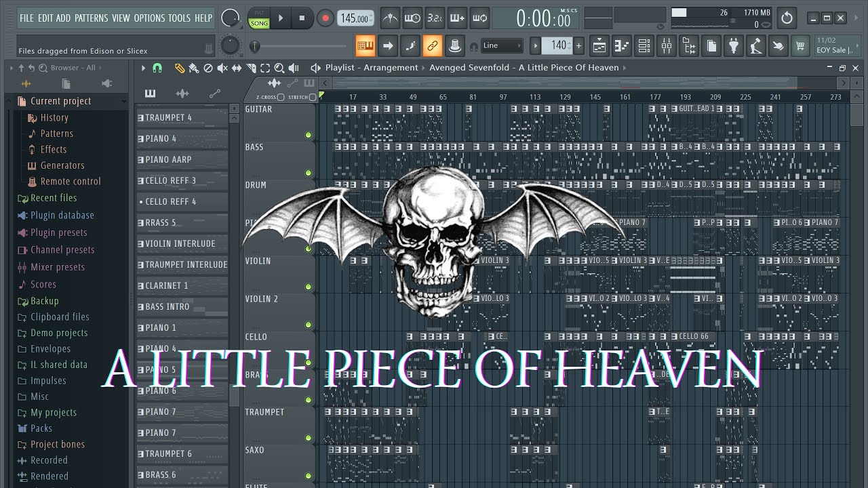Open the OPTIONS menu
This screenshot has height=488, width=868.
pyautogui.click(x=149, y=18)
